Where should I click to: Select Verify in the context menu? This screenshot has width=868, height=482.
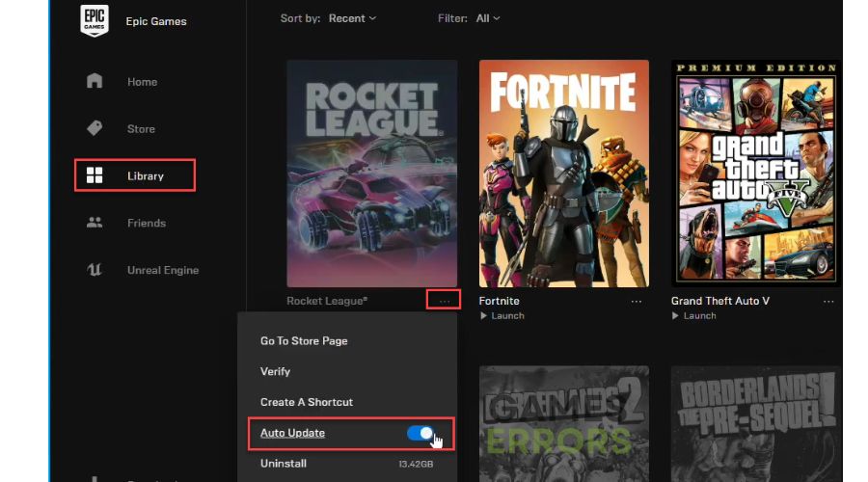[275, 371]
